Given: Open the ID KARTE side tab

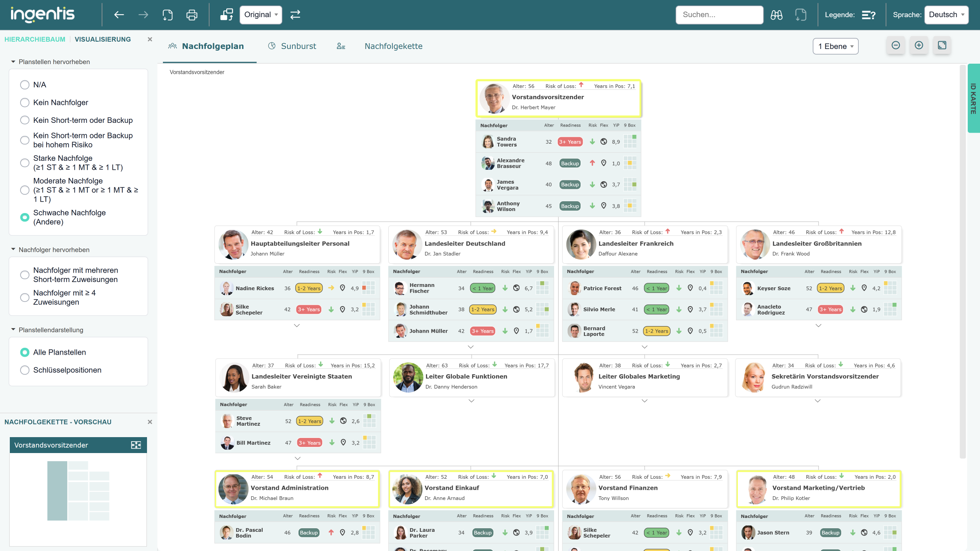Looking at the screenshot, I should coord(973,98).
